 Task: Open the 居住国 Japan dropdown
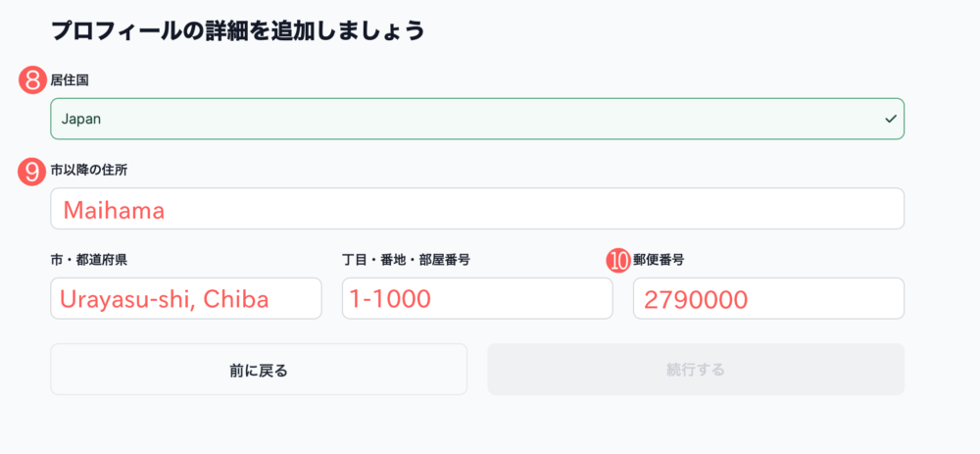477,119
